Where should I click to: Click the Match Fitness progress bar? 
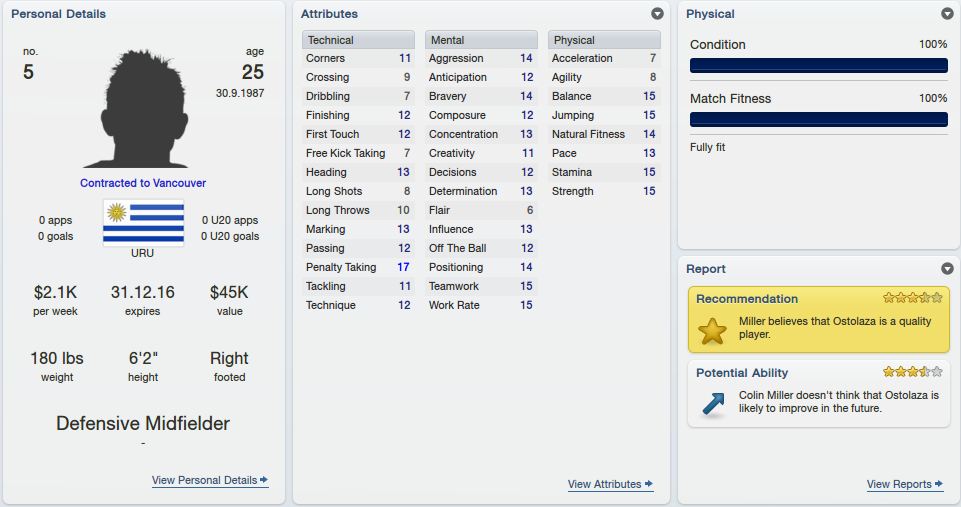tap(819, 120)
